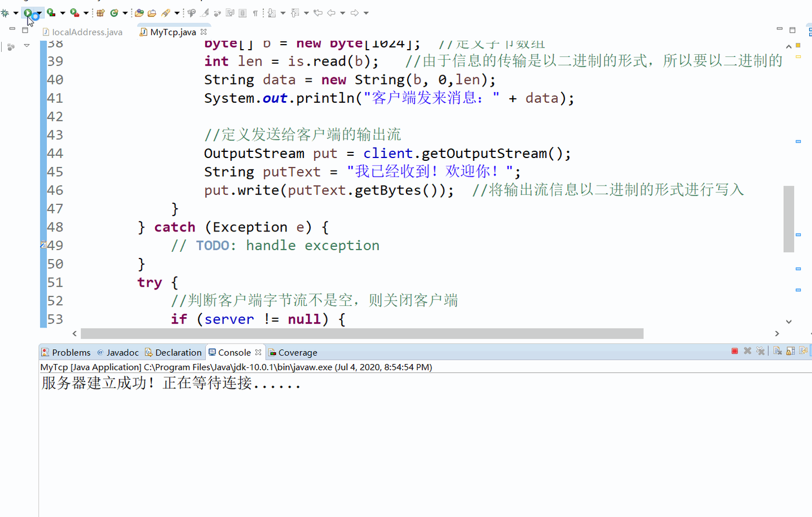
Task: Terminate MyTcp using the red stop icon
Action: tap(734, 350)
